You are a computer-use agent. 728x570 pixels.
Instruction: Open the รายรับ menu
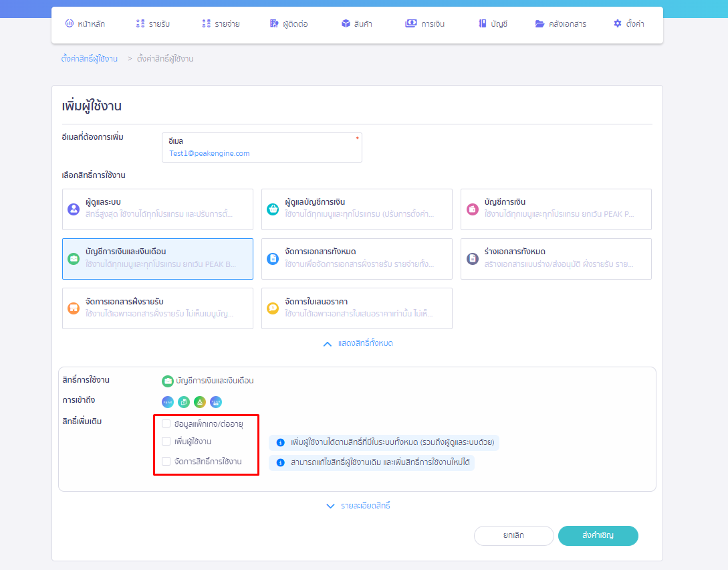click(152, 24)
